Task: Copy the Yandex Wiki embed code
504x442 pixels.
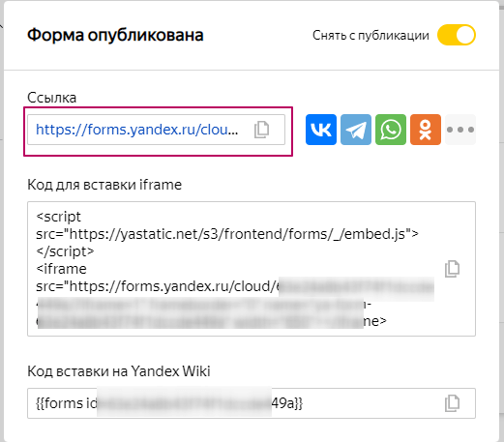Action: [x=452, y=403]
